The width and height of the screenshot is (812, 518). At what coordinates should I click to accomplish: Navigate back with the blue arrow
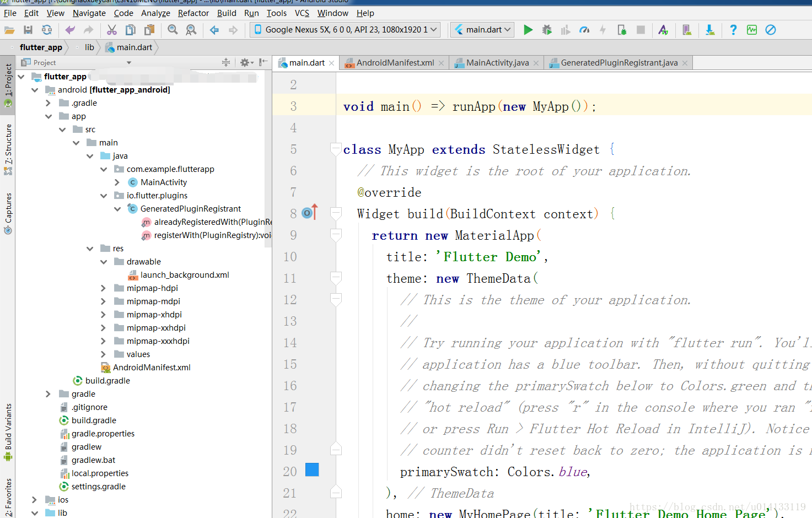pos(214,30)
